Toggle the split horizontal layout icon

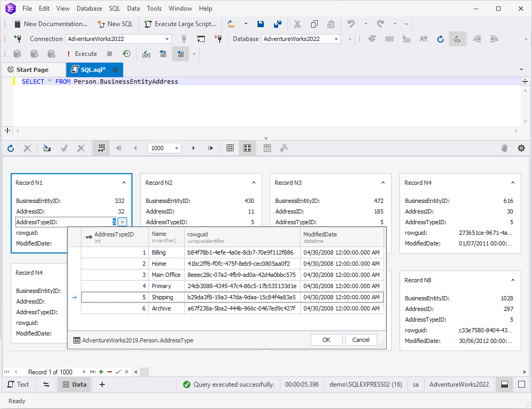point(504,385)
